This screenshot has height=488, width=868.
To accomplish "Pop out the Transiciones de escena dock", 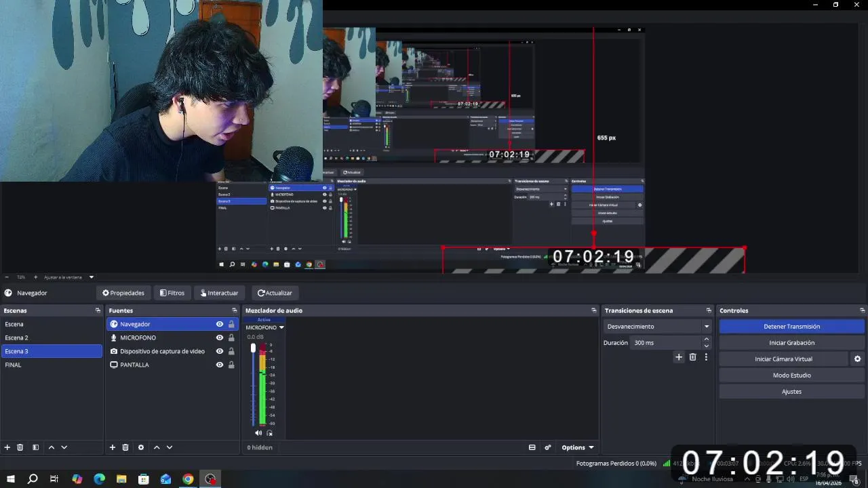I will click(x=709, y=310).
